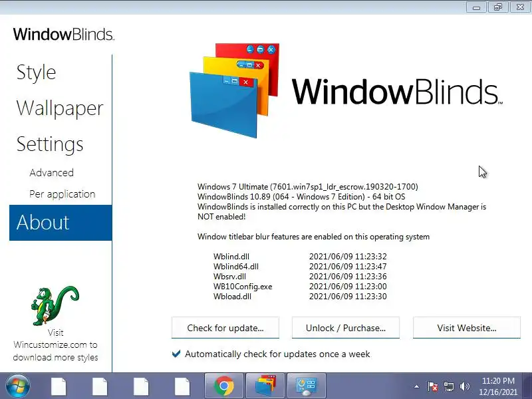This screenshot has height=399, width=532.
Task: Open the Style section
Action: pos(37,72)
